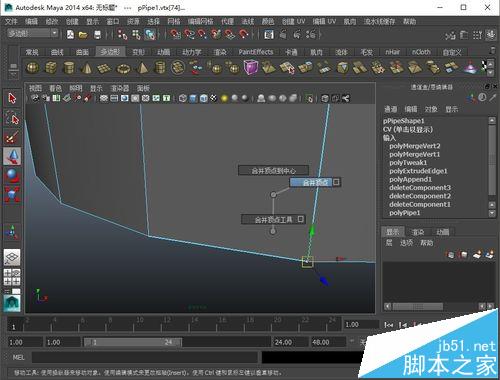This screenshot has height=380, width=500.
Task: Toggle use all lights bulb icon
Action: coord(224,98)
